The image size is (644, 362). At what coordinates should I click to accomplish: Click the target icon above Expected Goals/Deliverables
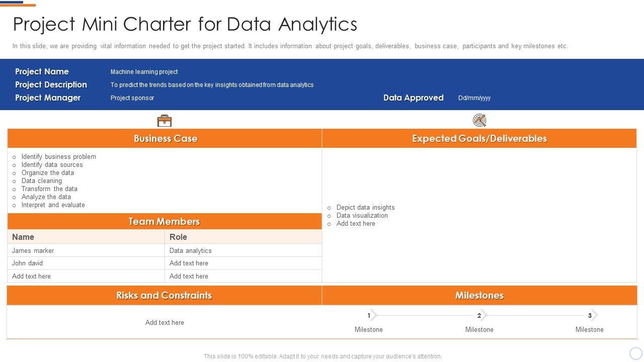click(479, 120)
